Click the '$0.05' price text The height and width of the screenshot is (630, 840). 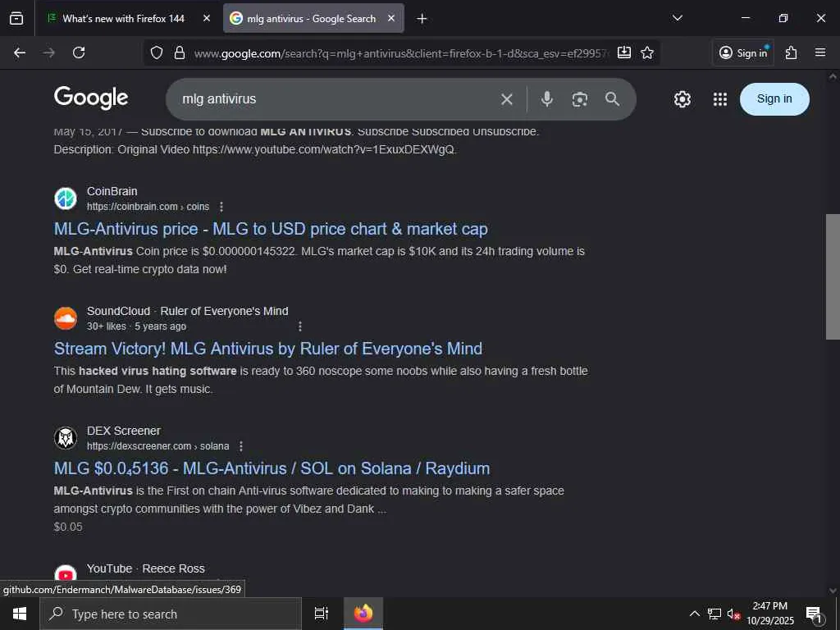click(68, 527)
